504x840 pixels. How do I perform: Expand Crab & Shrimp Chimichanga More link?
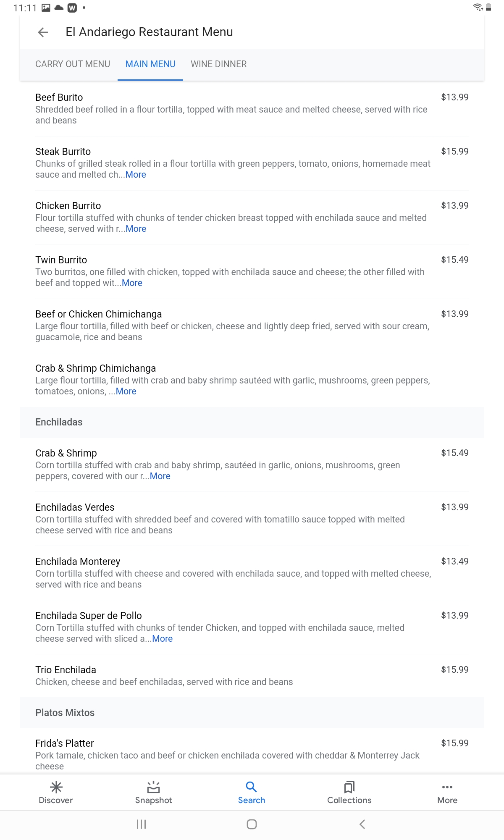(x=126, y=391)
